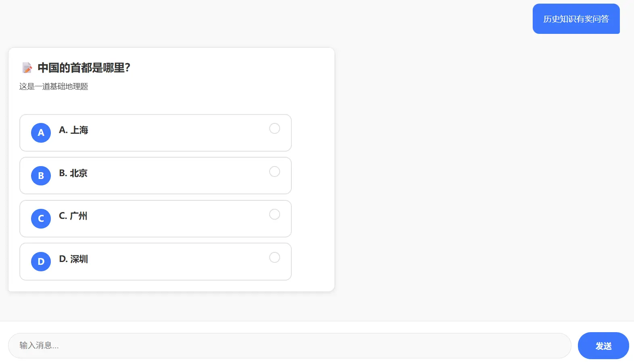Click the "B. 北京" answer text
The width and height of the screenshot is (634, 364).
pyautogui.click(x=73, y=173)
